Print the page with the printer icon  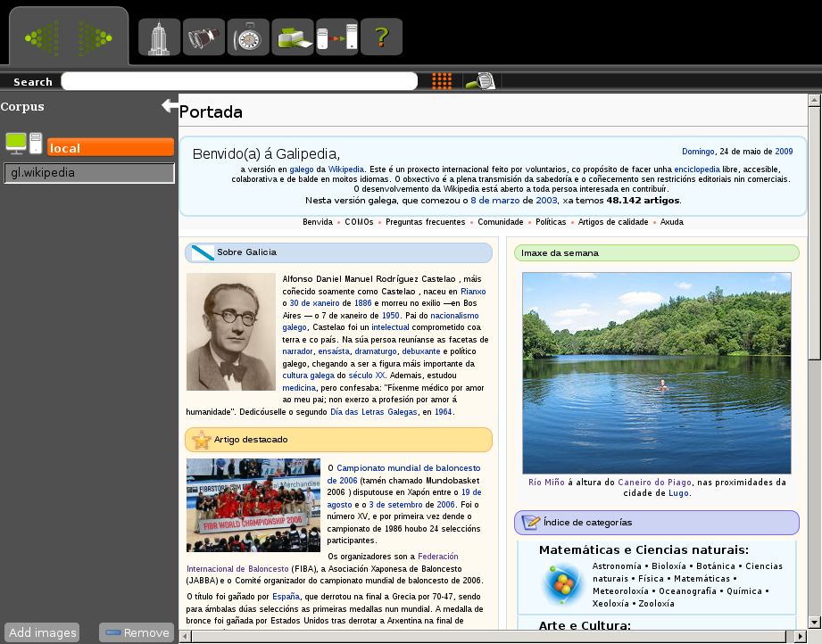[x=293, y=37]
